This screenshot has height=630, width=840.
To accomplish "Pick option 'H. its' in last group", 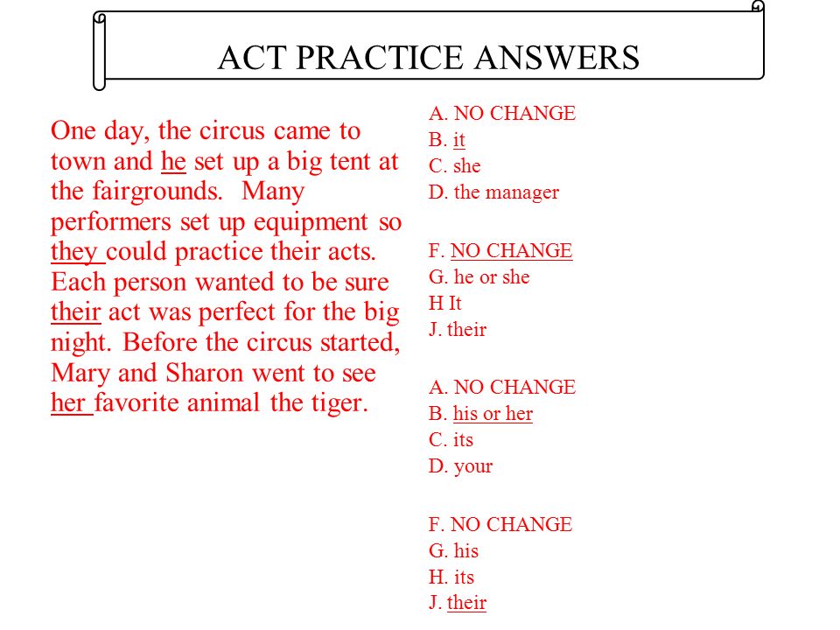I will [451, 577].
